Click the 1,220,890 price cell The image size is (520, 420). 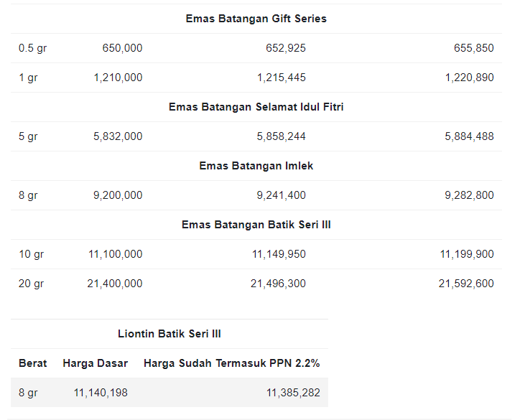[x=470, y=78]
